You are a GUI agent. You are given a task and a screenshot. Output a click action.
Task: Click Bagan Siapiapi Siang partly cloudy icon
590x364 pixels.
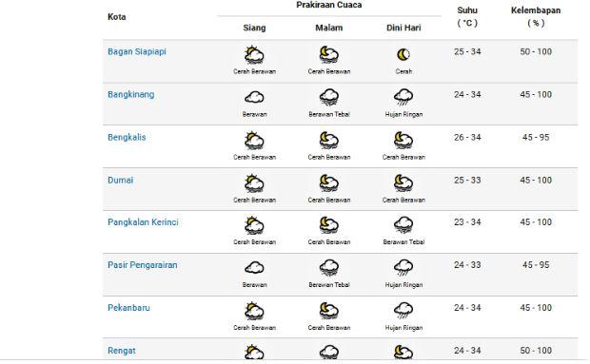tap(254, 55)
